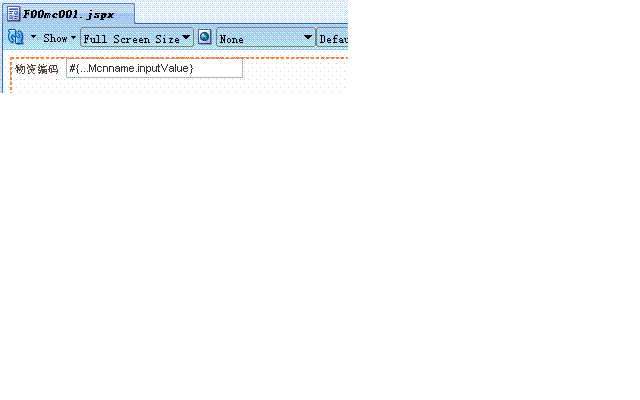Open the None dropdown
Image resolution: width=640 pixels, height=400 pixels.
coord(266,38)
